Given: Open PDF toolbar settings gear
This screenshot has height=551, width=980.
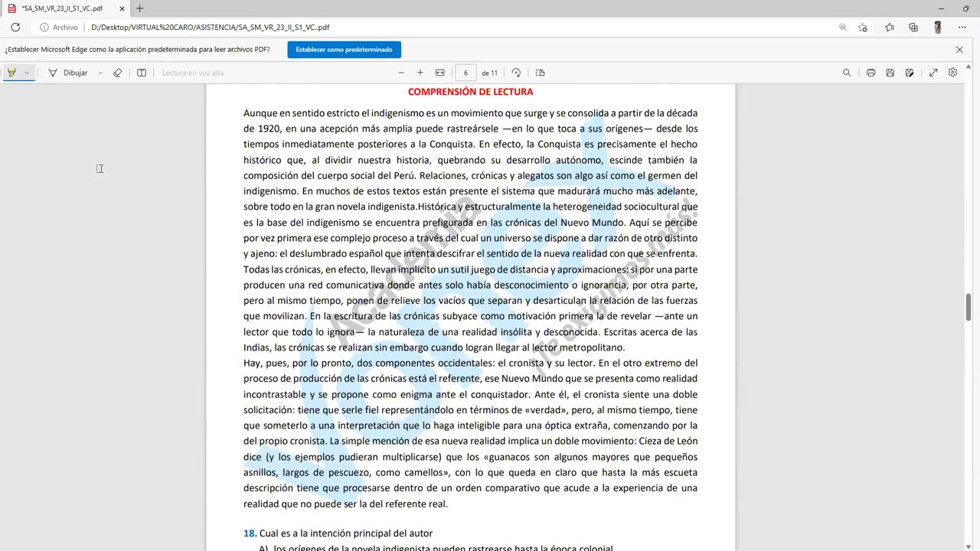Looking at the screenshot, I should tap(953, 73).
